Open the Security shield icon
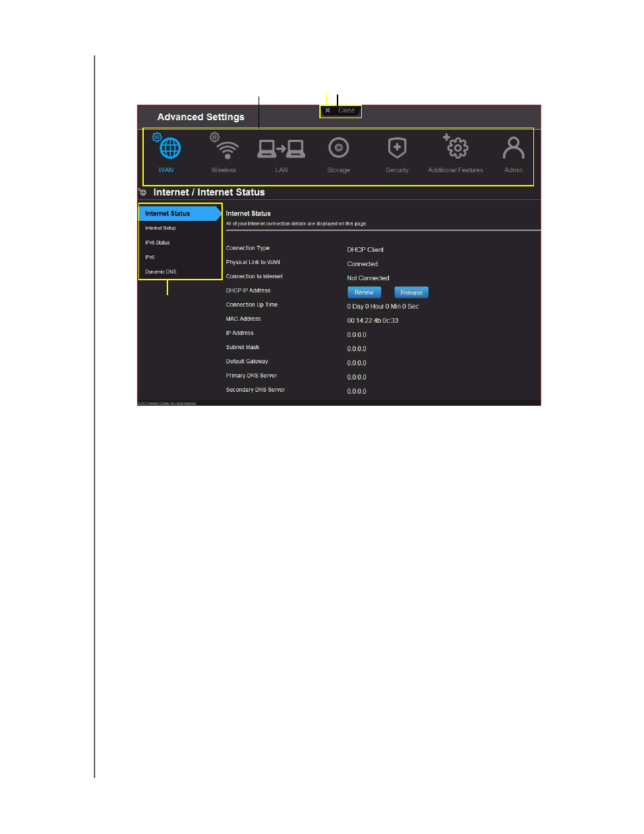Image resolution: width=644 pixels, height=834 pixels. pyautogui.click(x=397, y=148)
